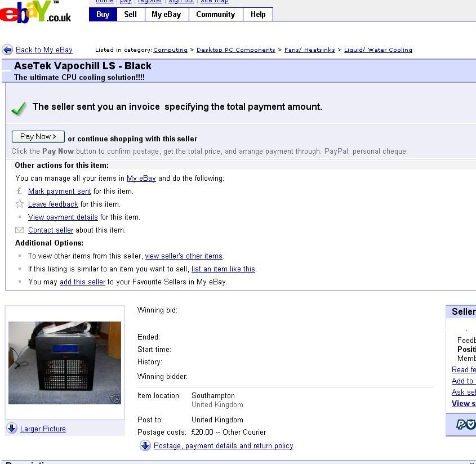Click the green checkmark invoice icon

coord(19,108)
